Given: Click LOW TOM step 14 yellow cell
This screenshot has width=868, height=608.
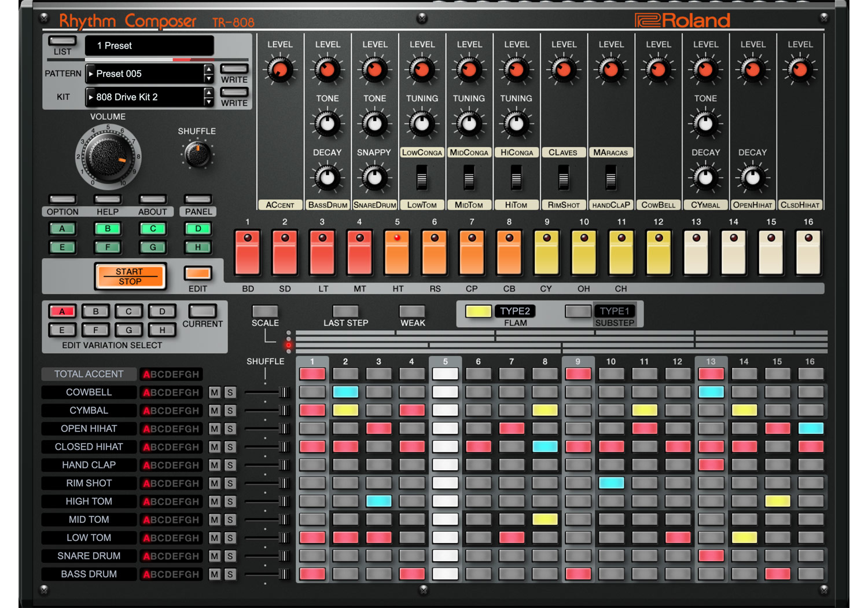Looking at the screenshot, I should coord(744,537).
